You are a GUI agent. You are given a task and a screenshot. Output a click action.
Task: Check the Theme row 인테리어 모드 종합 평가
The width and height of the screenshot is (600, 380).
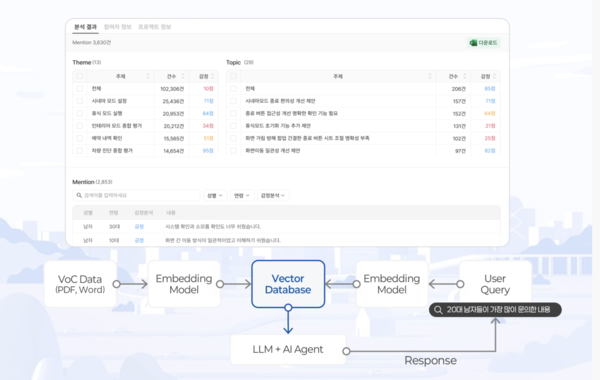point(80,126)
